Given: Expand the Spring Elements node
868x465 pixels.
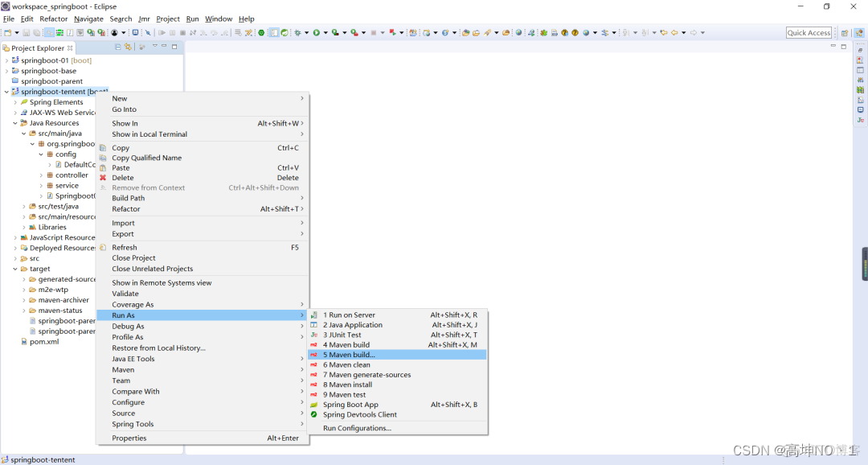Looking at the screenshot, I should coord(15,102).
